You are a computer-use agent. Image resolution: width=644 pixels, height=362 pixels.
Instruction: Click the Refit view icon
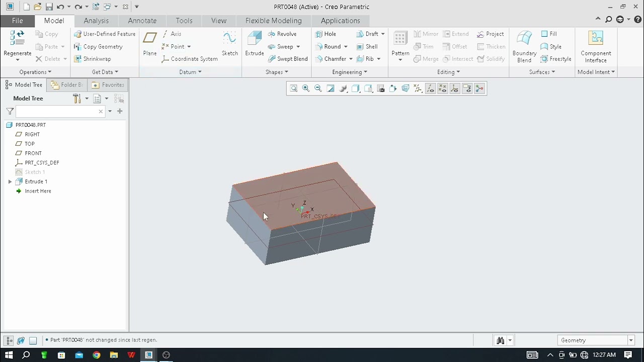click(x=293, y=88)
